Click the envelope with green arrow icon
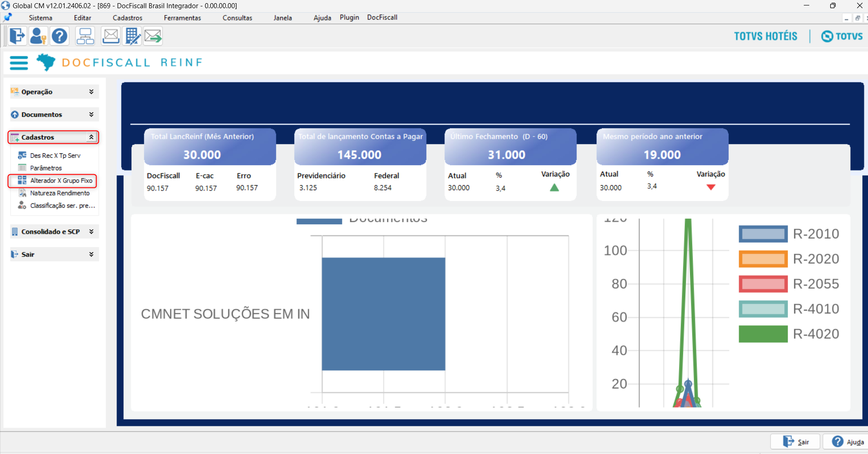Viewport: 868px width, 454px height. [153, 36]
